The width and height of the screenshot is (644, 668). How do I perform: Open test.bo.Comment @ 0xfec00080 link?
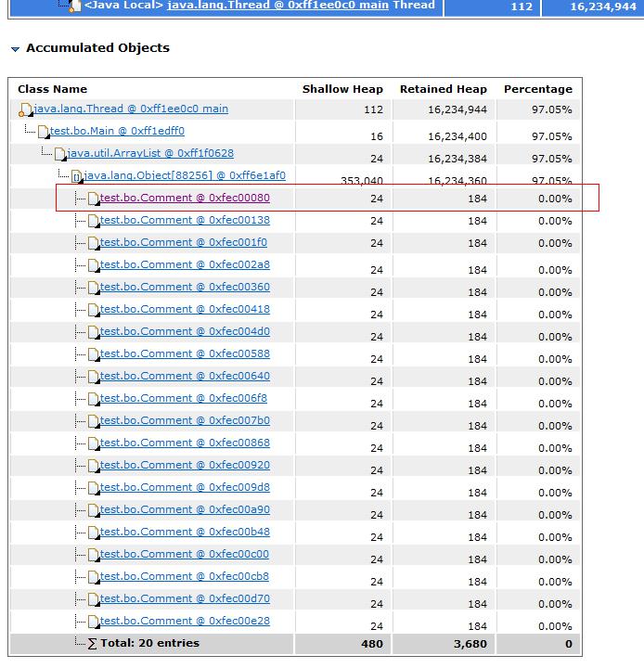tap(185, 199)
